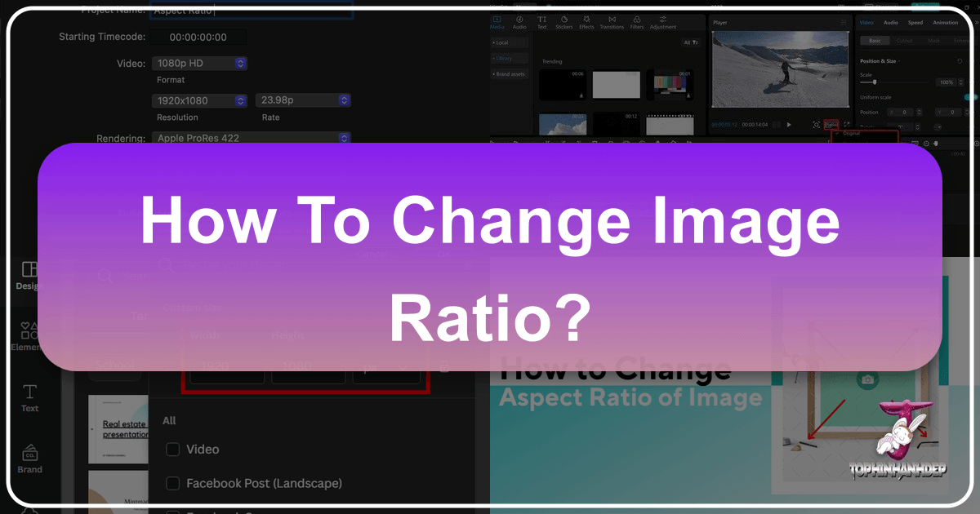Screen dimensions: 980x514
Task: Enable the Uniform scale toggle
Action: click(x=970, y=97)
